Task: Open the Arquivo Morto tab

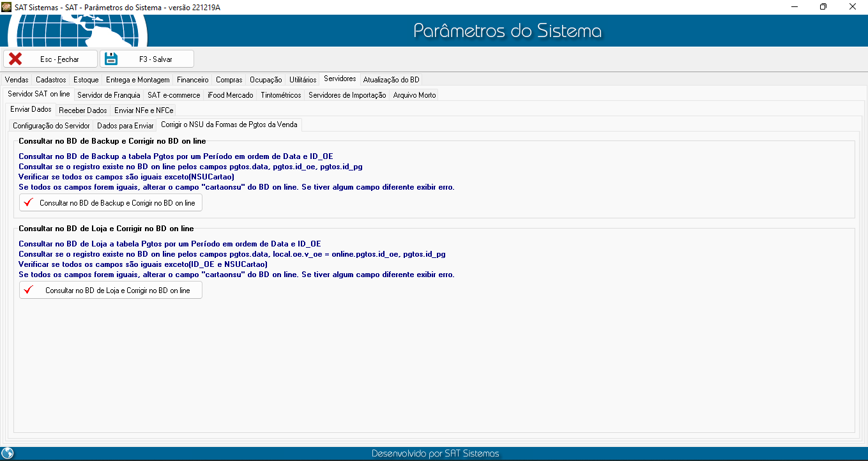Action: pos(415,95)
